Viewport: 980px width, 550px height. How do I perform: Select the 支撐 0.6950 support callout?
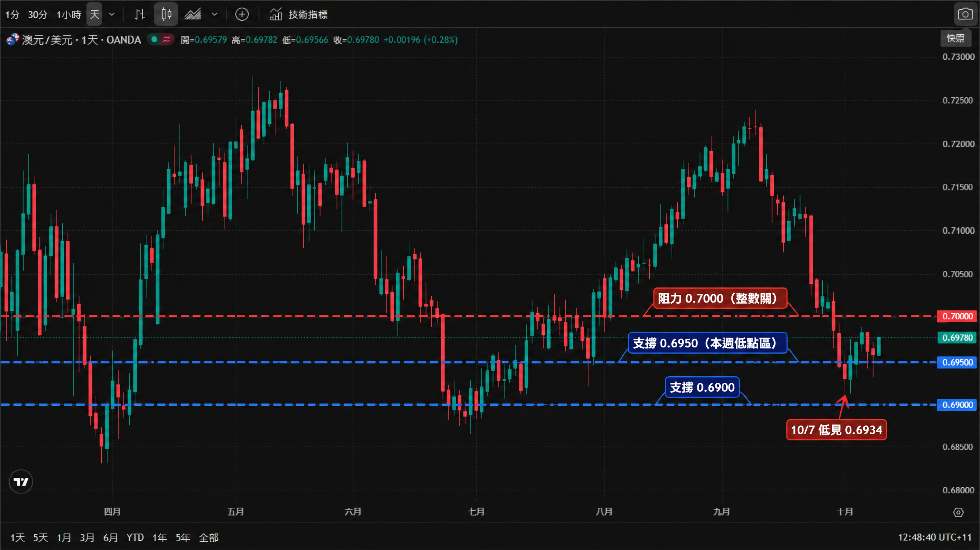707,343
